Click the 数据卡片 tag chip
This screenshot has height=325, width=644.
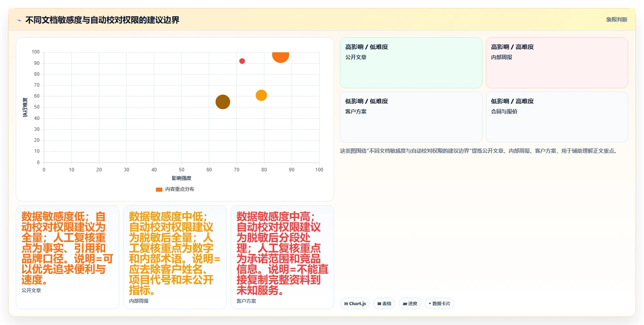(439, 304)
